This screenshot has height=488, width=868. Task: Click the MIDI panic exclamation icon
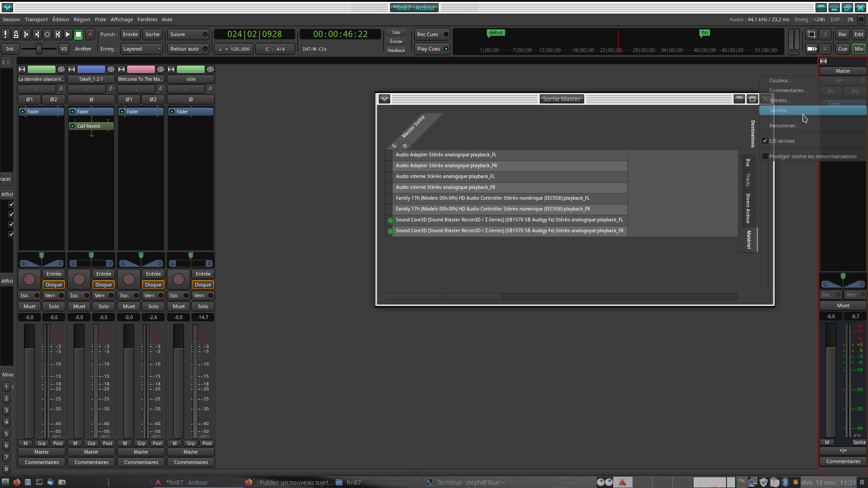pyautogui.click(x=5, y=34)
